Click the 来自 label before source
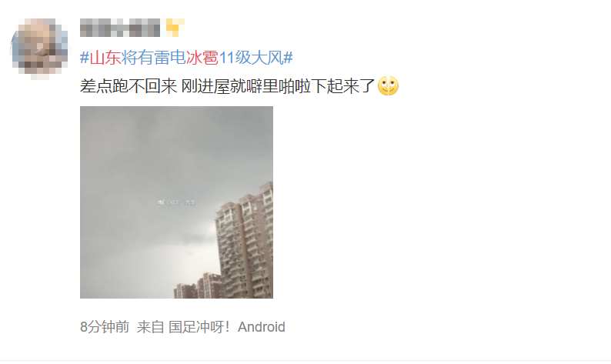Viewport: 611px width, 364px height. pos(150,326)
